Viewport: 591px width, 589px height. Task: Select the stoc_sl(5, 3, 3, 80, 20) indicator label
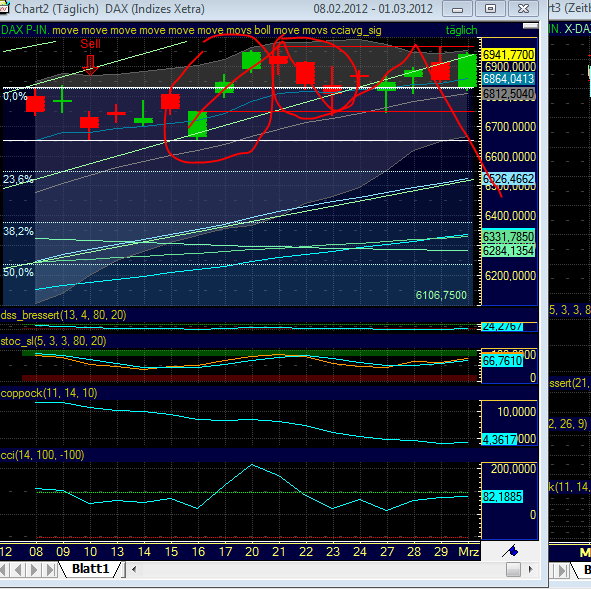coord(54,341)
